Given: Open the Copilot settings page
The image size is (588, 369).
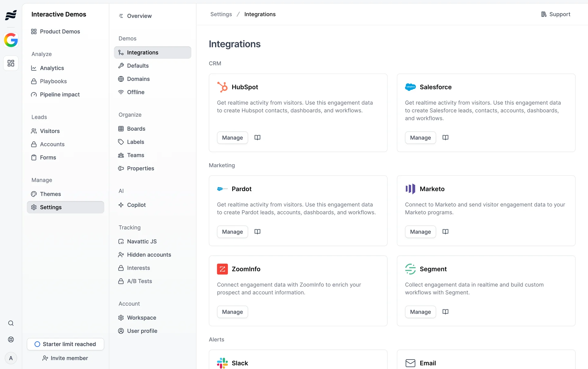Looking at the screenshot, I should 136,205.
